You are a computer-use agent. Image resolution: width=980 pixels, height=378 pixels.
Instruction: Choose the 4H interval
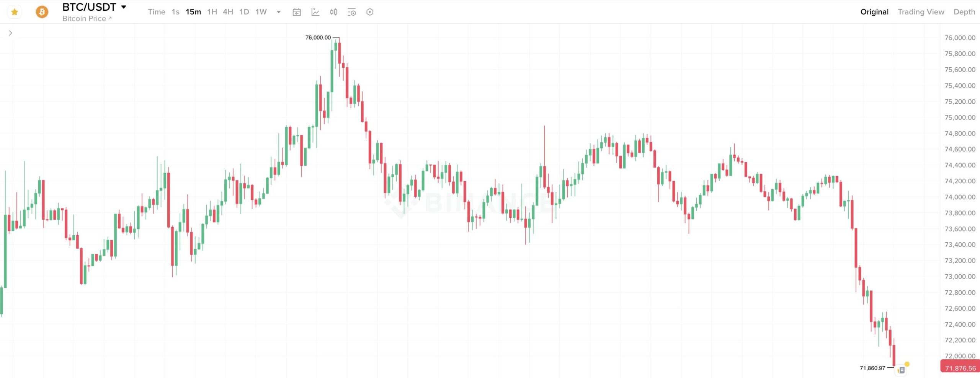click(228, 12)
